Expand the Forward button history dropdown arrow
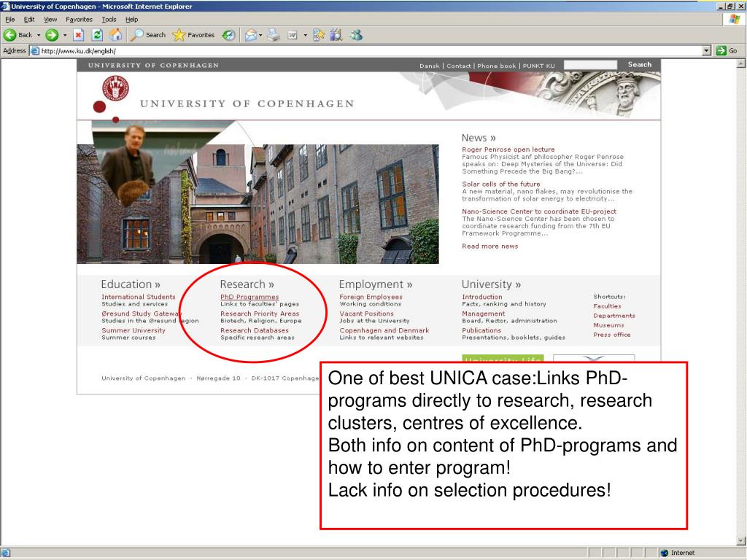The height and width of the screenshot is (560, 747). (64, 35)
